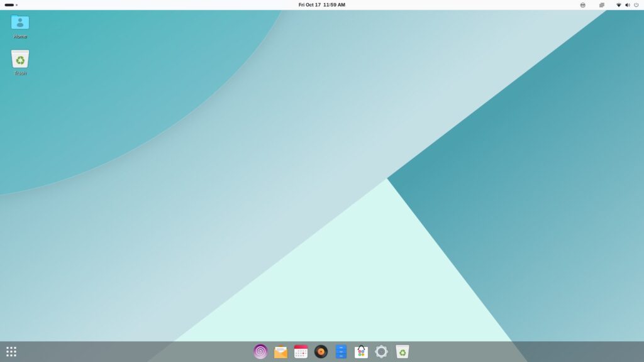The height and width of the screenshot is (362, 644).
Task: Click the Home label under the folder
Action: pyautogui.click(x=20, y=36)
